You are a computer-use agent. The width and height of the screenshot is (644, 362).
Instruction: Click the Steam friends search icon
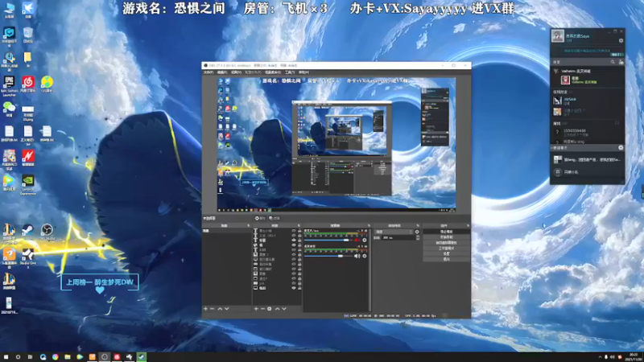pyautogui.click(x=613, y=62)
